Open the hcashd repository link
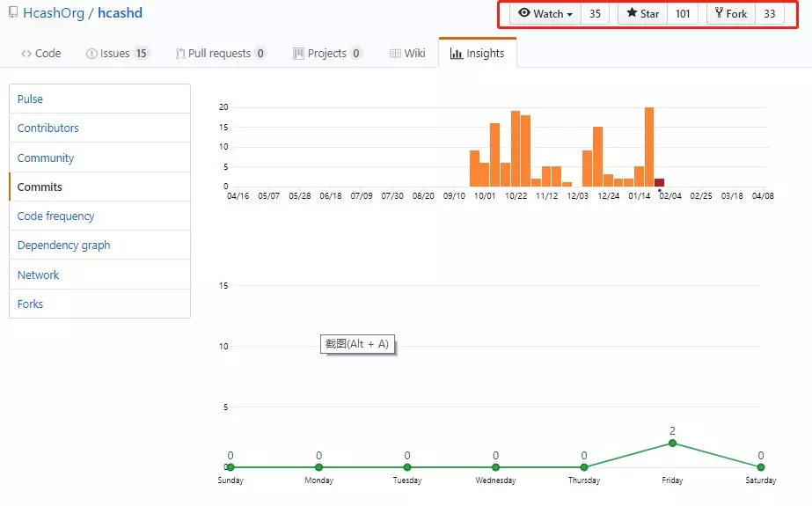The width and height of the screenshot is (812, 506). pos(121,13)
